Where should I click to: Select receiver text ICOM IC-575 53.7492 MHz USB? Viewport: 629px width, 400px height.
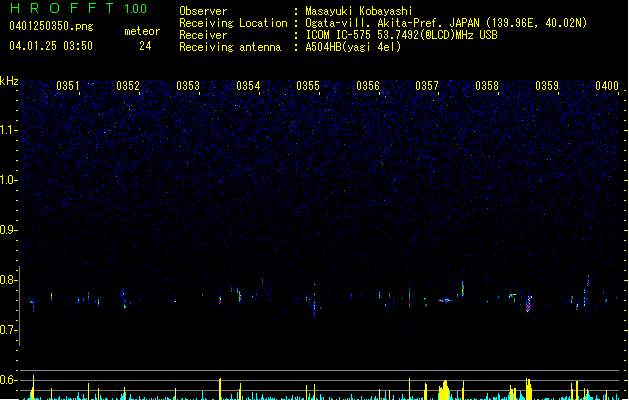coord(402,35)
